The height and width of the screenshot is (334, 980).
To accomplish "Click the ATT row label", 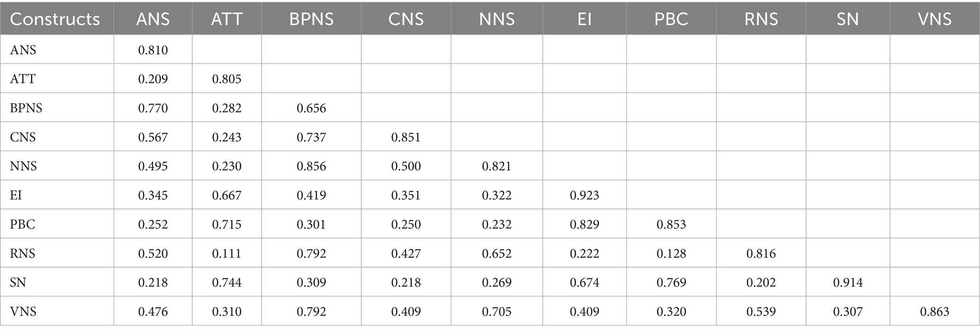I will pyautogui.click(x=23, y=79).
